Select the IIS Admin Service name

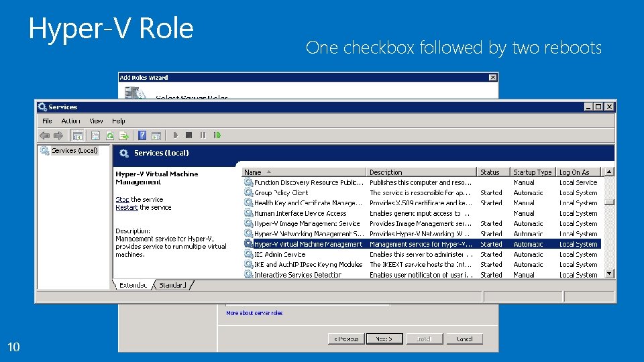280,254
